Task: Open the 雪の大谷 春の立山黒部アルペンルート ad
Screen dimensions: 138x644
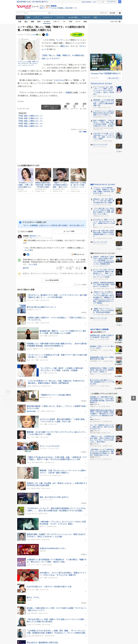Action: click(41, 307)
